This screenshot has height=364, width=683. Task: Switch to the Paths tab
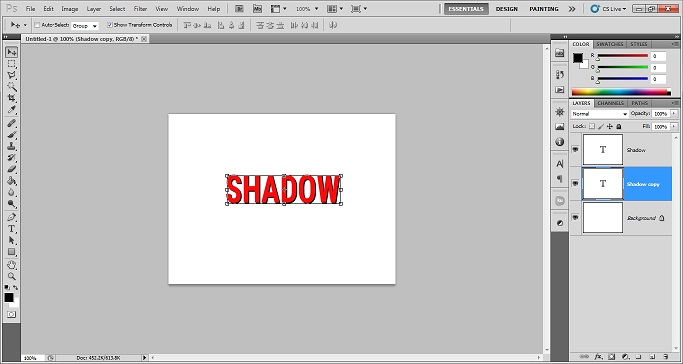pos(639,103)
